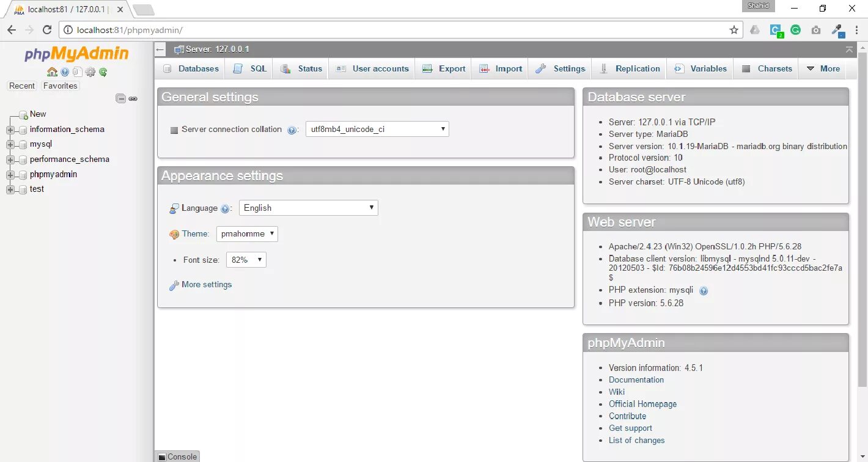The width and height of the screenshot is (868, 462).
Task: Expand the information_schema database
Action: click(10, 130)
